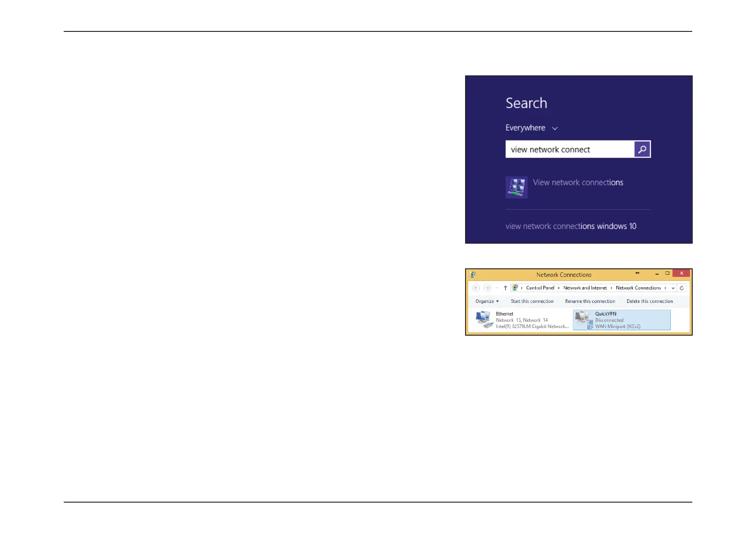
Task: Navigate to Control Panel breadcrumb
Action: [x=540, y=288]
